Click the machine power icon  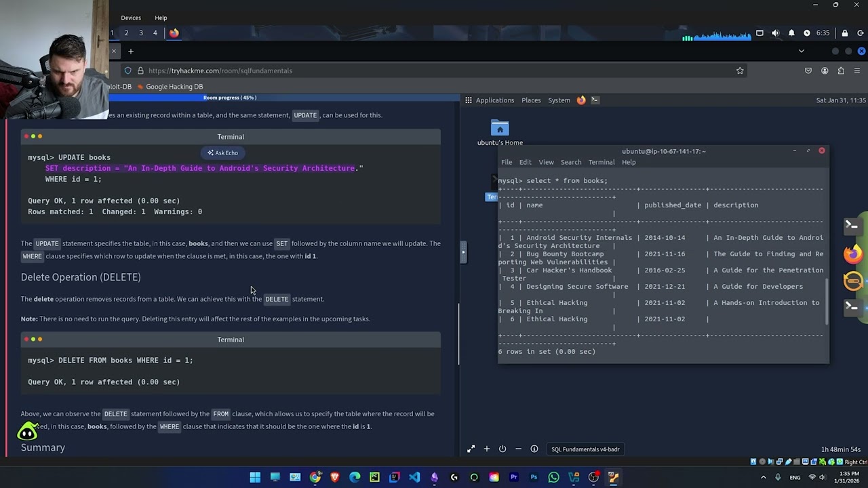(x=502, y=449)
